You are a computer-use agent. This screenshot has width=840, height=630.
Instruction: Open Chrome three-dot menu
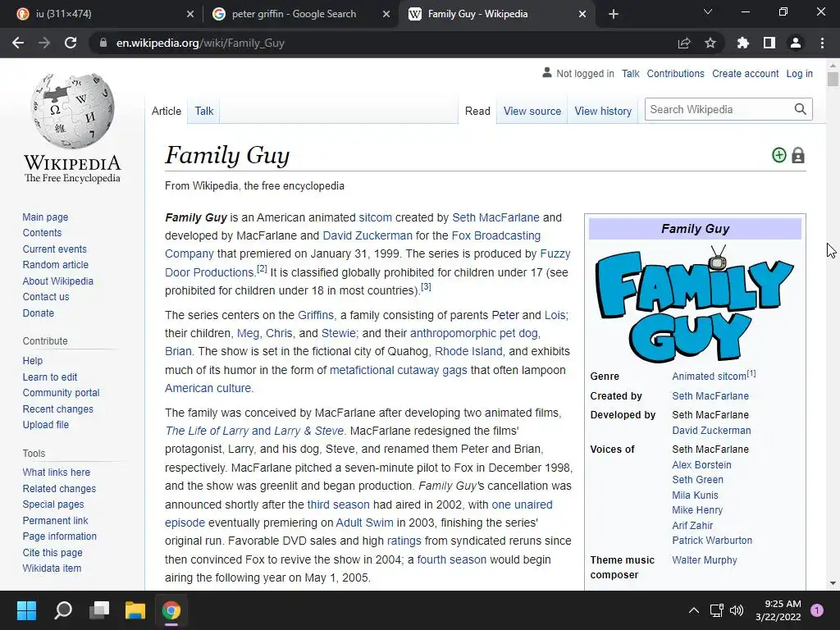(x=822, y=43)
